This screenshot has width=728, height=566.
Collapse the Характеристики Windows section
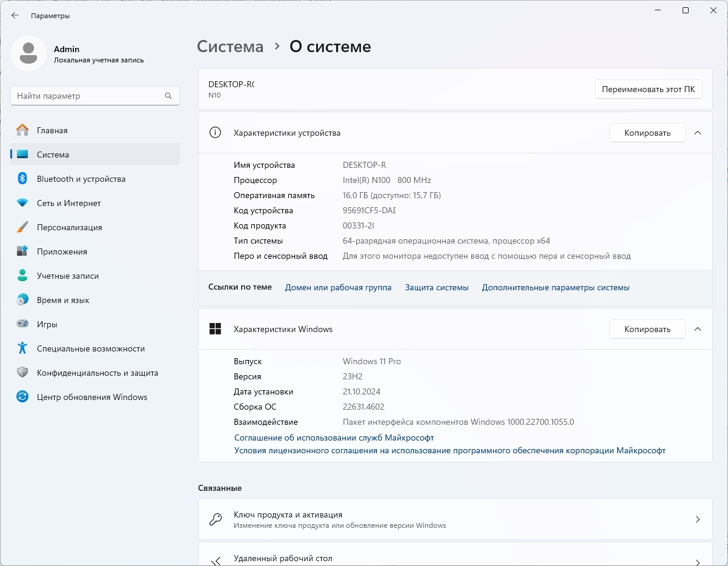697,329
